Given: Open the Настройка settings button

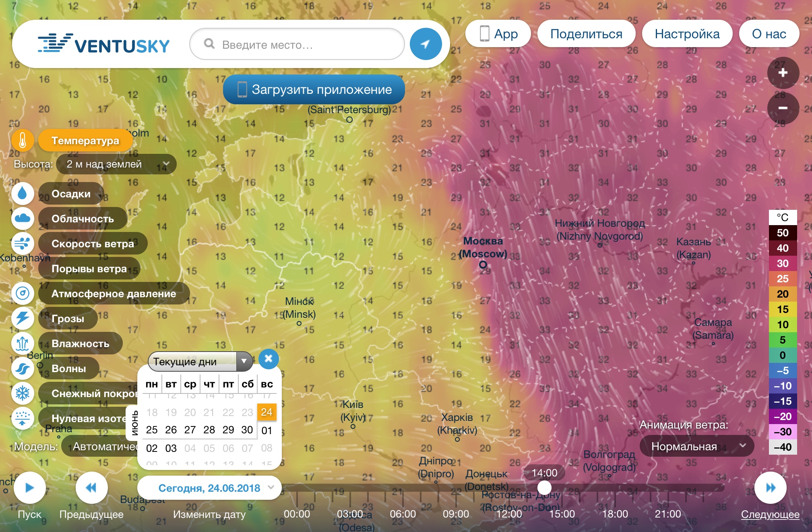Looking at the screenshot, I should pyautogui.click(x=687, y=34).
